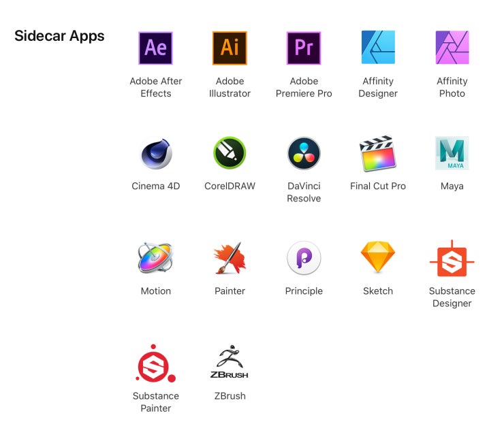Open the DaVinci Resolve icon
The height and width of the screenshot is (428, 504).
pos(304,153)
